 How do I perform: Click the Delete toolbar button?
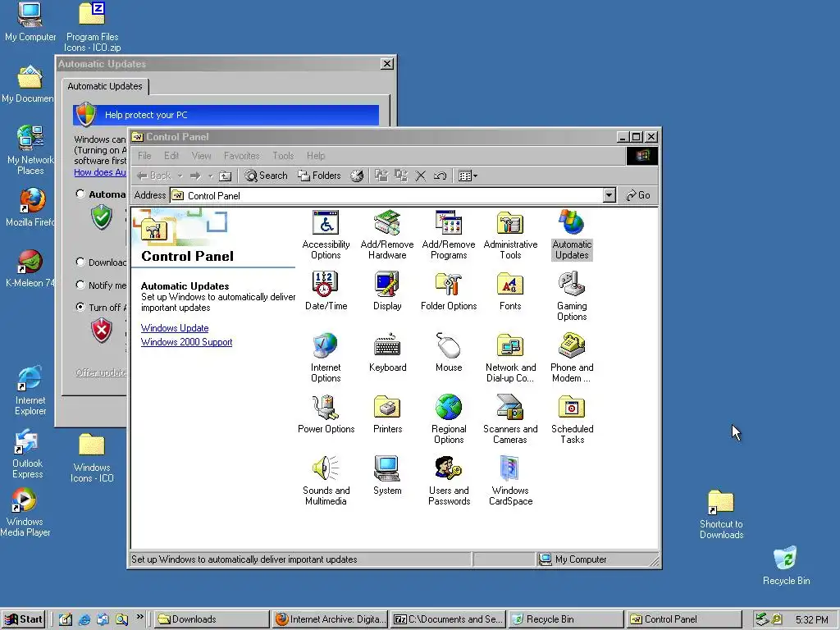(421, 176)
